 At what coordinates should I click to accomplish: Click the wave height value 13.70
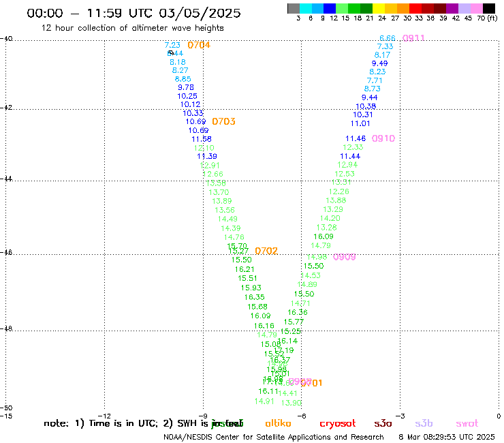point(219,192)
